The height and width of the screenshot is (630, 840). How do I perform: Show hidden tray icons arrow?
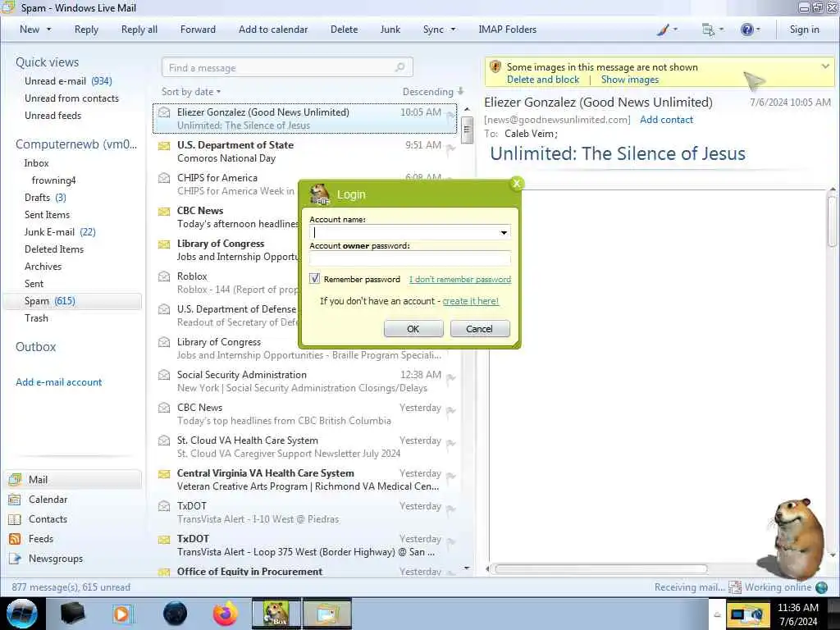tap(717, 615)
